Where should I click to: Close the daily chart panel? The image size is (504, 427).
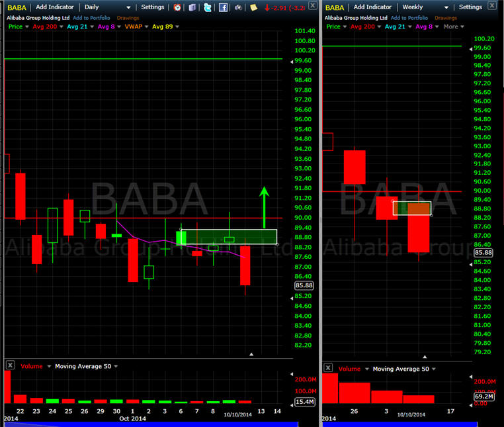click(312, 5)
